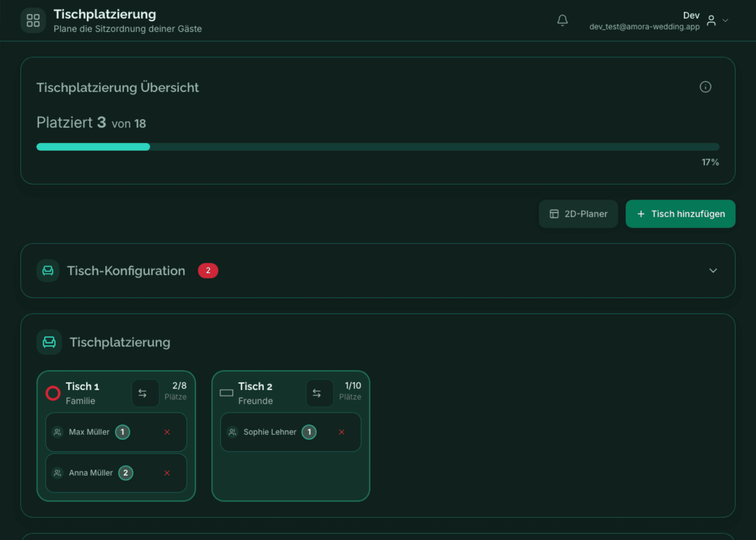The width and height of the screenshot is (756, 540).
Task: Click the Tisch-Konfiguration heading
Action: click(x=126, y=271)
